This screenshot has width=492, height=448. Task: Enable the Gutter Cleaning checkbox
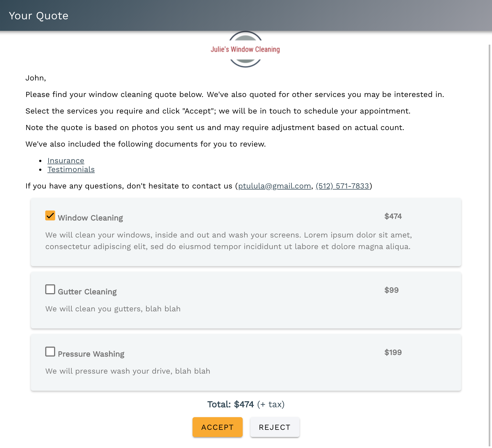[50, 289]
